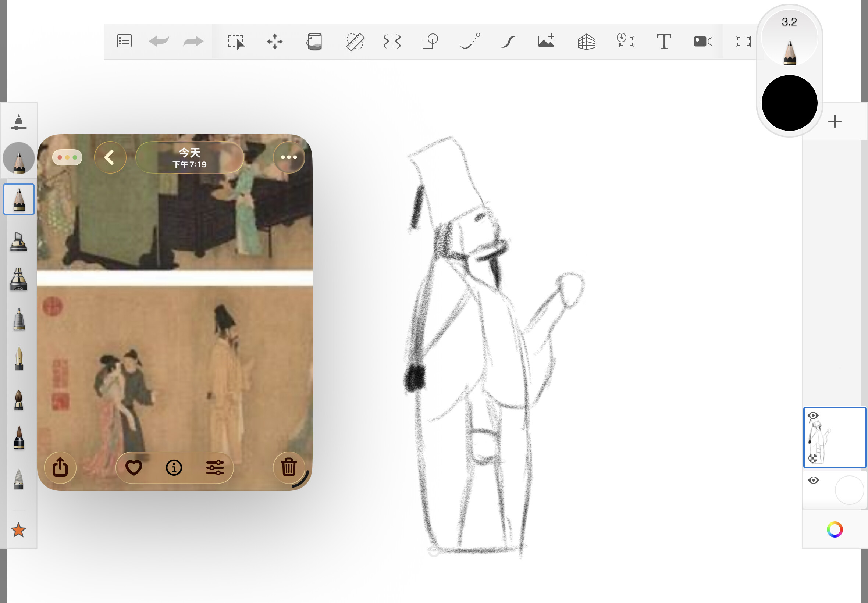Click the Add Image icon

tap(547, 41)
